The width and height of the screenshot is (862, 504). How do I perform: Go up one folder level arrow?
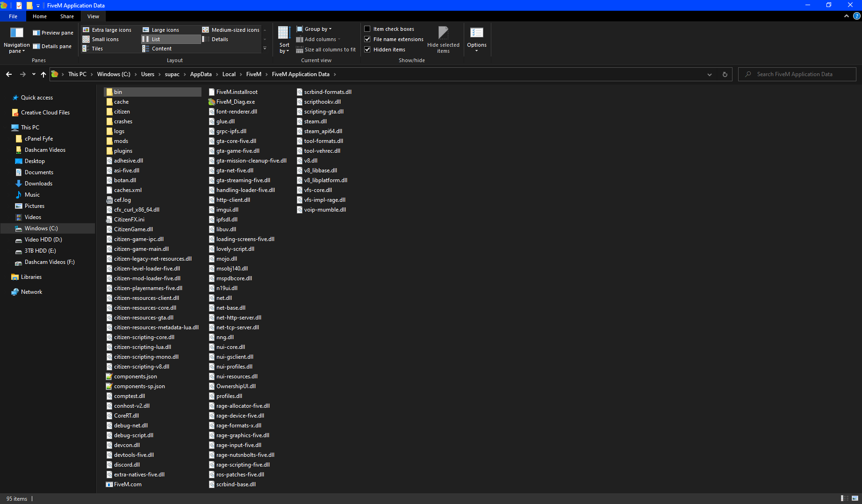click(43, 74)
